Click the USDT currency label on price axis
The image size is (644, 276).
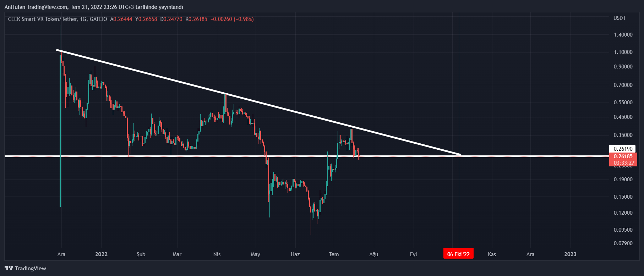[620, 18]
